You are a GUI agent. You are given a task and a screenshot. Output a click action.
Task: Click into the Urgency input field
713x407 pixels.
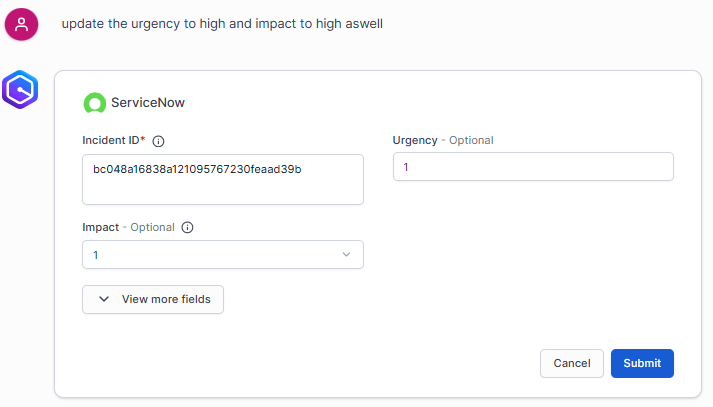pos(532,167)
